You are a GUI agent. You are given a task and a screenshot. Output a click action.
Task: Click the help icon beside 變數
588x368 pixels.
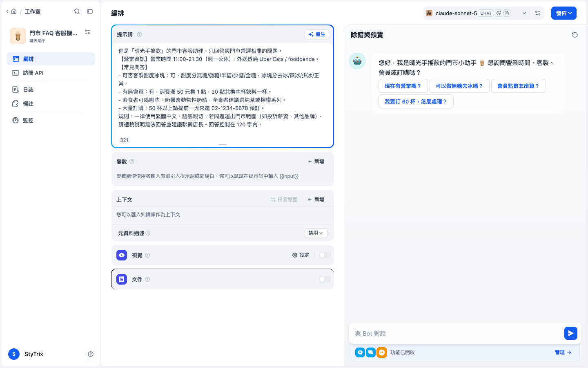pos(132,162)
